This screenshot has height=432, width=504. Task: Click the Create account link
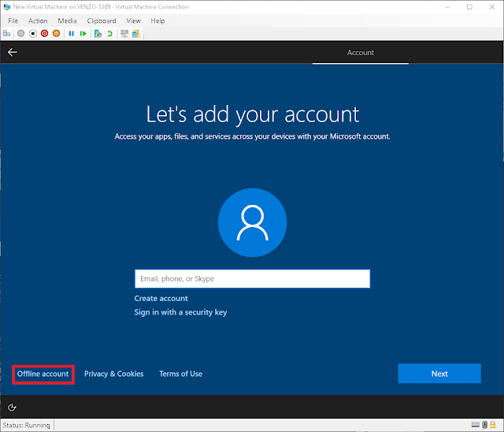pyautogui.click(x=161, y=299)
